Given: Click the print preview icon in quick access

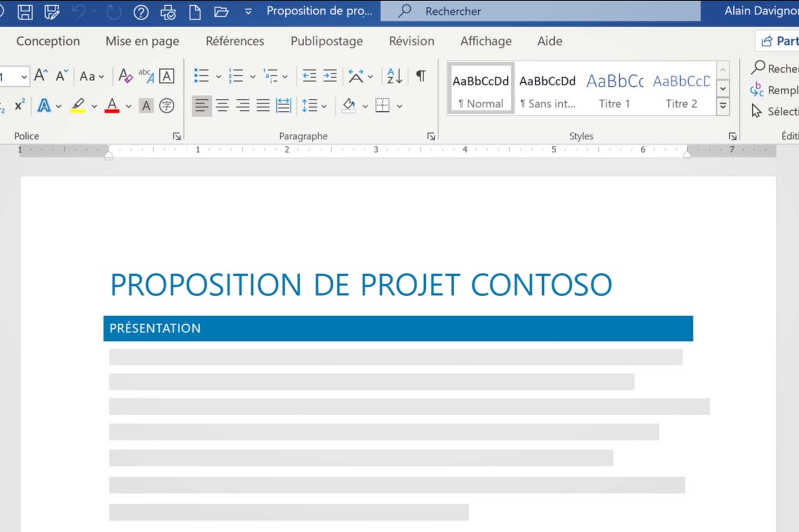Looking at the screenshot, I should coord(168,12).
